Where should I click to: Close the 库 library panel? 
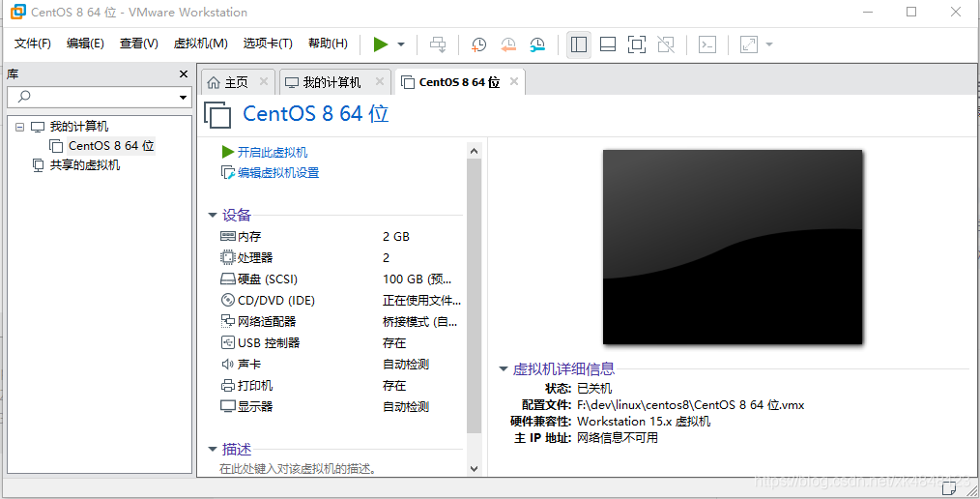(184, 73)
